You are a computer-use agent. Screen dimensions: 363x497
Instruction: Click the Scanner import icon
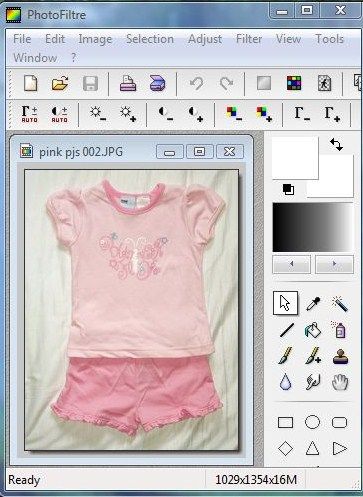158,84
